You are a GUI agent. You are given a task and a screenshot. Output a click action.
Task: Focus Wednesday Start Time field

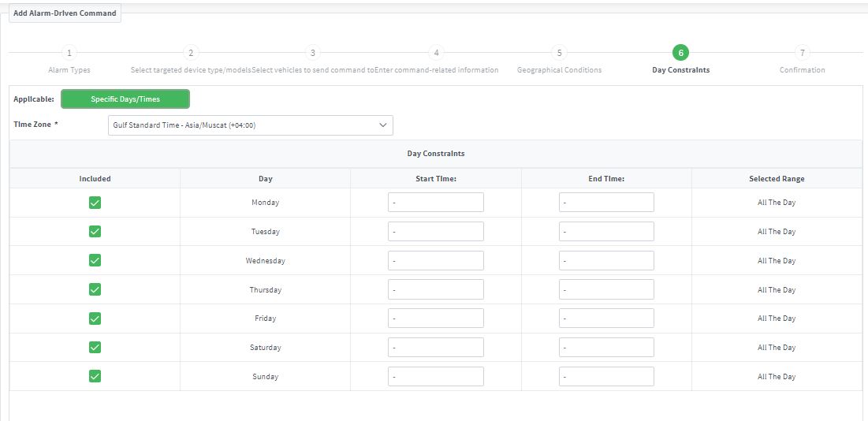(436, 261)
